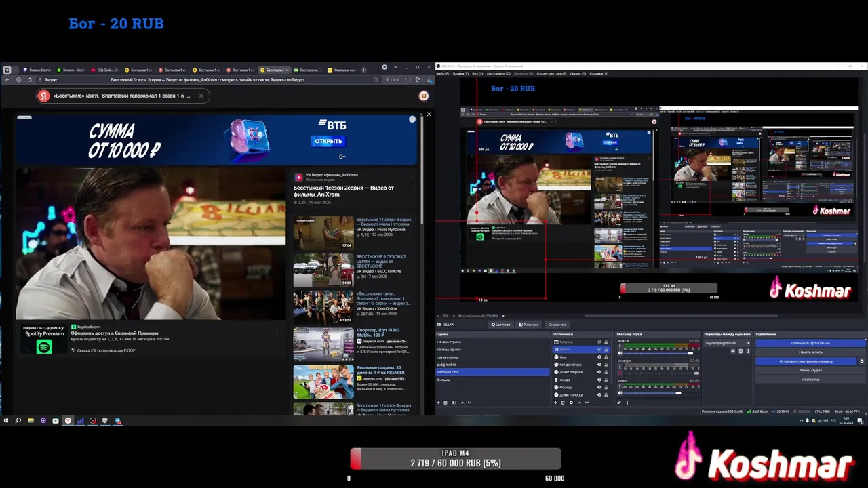Open the Бесстыжие 11 сезон 3 серия thumbnail
This screenshot has height=488, width=868.
[323, 232]
